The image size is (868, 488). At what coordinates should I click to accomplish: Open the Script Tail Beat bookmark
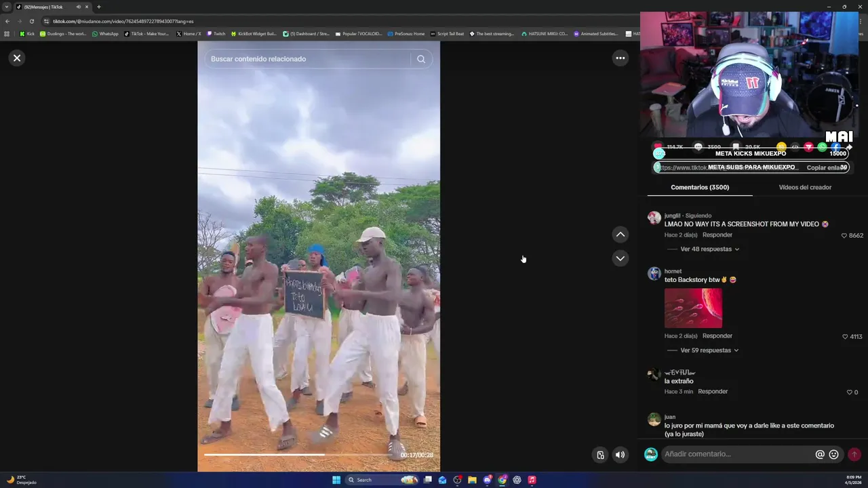coord(447,33)
